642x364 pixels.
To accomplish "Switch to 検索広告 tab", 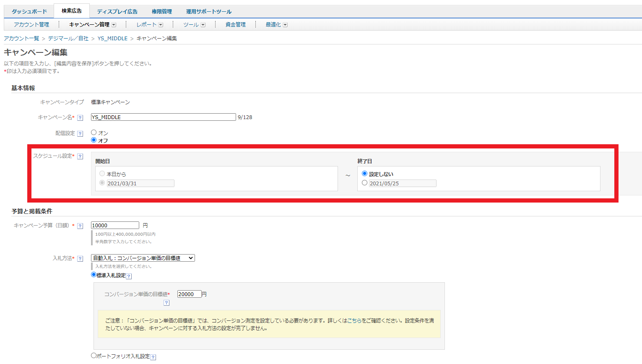I will [72, 11].
